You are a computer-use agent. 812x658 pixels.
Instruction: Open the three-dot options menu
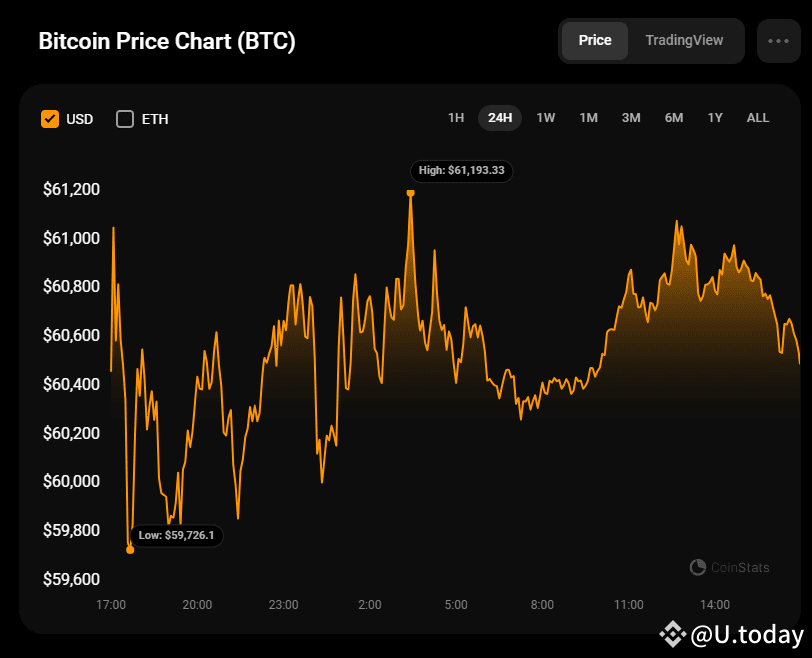(x=778, y=41)
